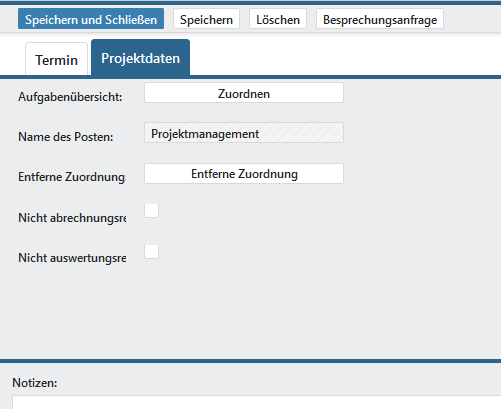
Task: Click the blue line under the tabs
Action: 250,77
